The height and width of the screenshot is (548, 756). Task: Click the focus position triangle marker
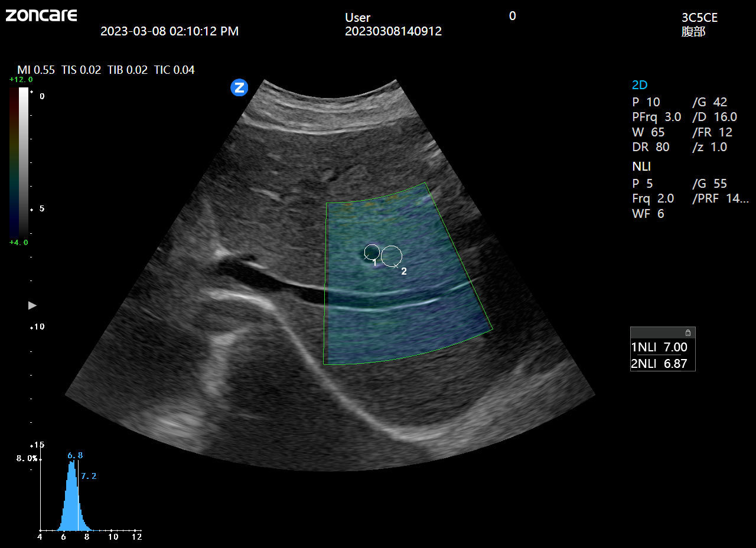click(32, 305)
